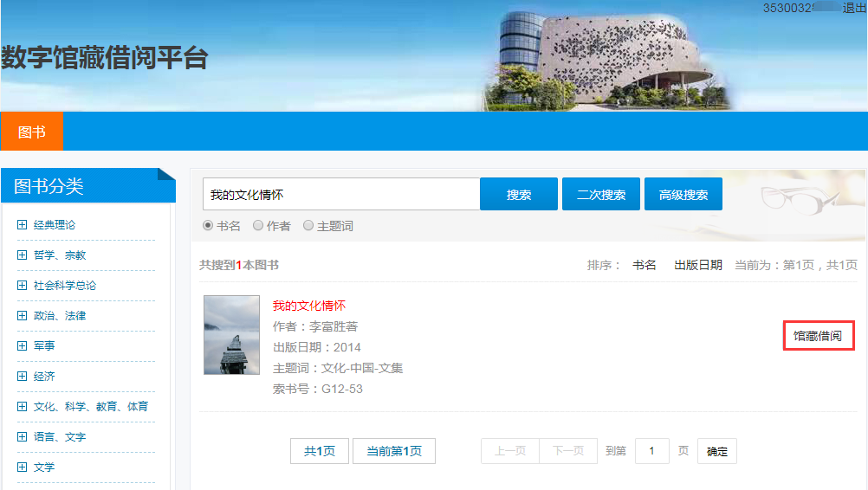Click 馆藏借阅 to borrow the book
Screen dimensions: 868x490
(x=818, y=336)
